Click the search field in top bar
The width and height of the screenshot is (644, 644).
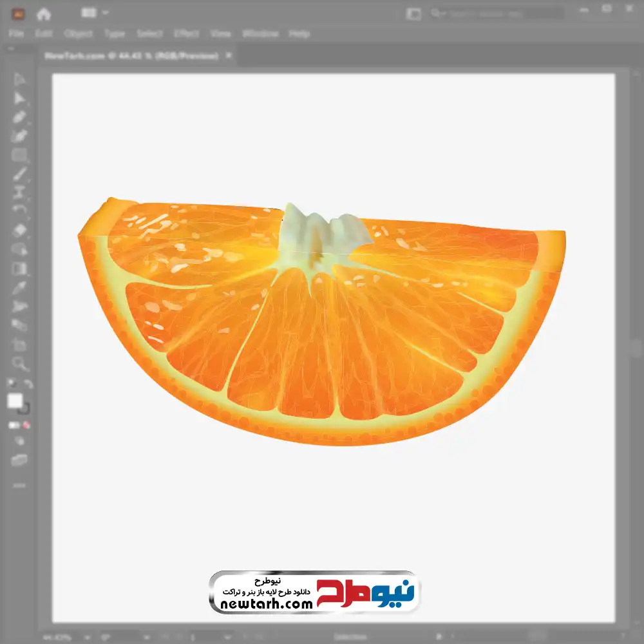point(496,14)
